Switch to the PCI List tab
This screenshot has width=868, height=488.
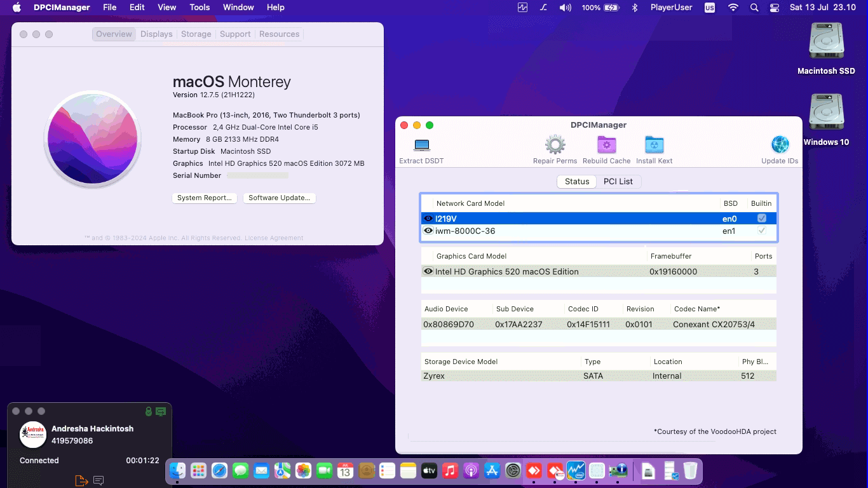tap(618, 181)
